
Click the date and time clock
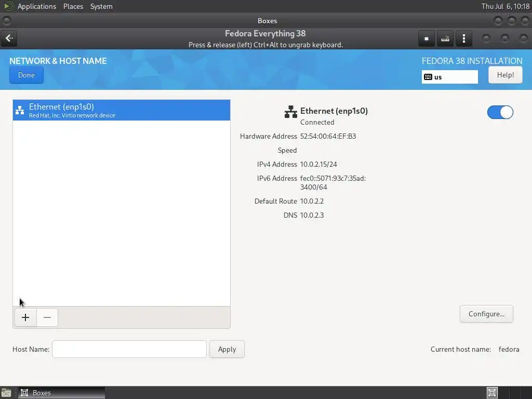(505, 6)
